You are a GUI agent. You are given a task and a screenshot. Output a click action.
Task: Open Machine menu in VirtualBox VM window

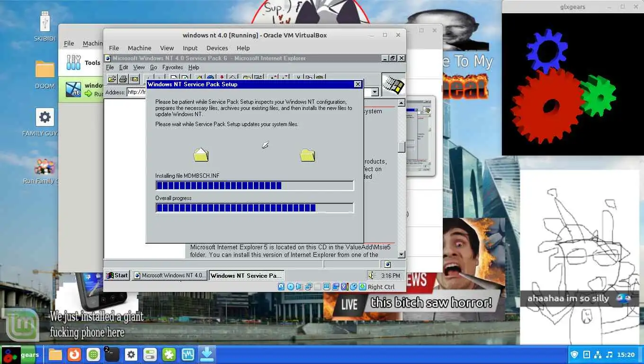click(x=139, y=48)
